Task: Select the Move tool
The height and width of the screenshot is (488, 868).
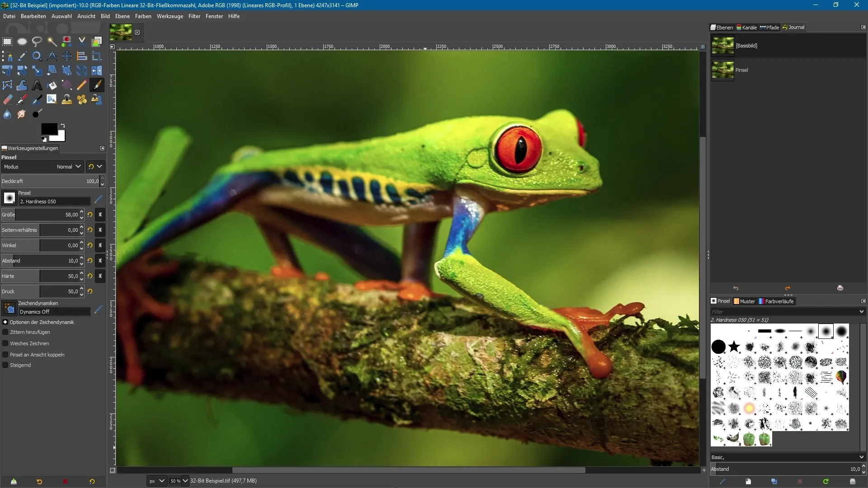Action: coord(67,56)
